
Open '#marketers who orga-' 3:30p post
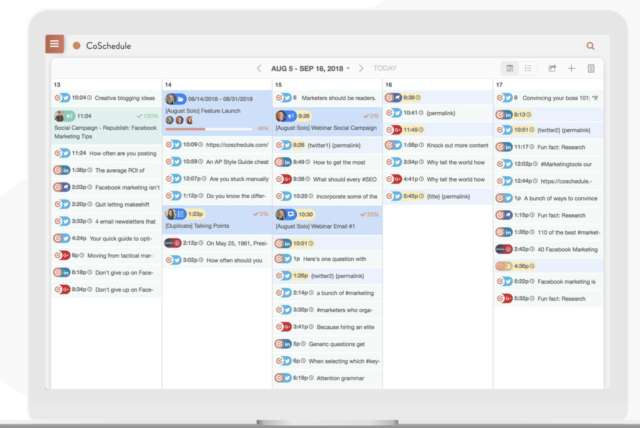click(327, 310)
